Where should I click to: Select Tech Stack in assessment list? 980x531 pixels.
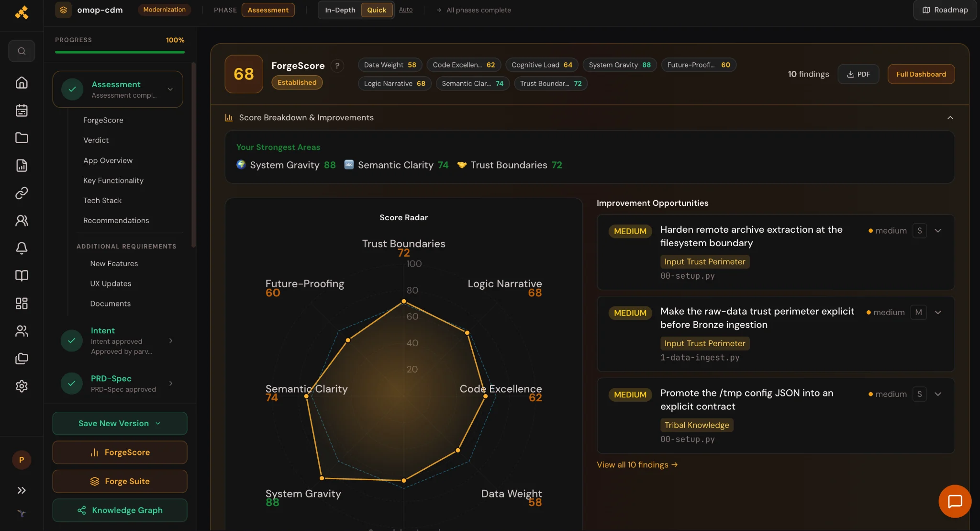102,201
